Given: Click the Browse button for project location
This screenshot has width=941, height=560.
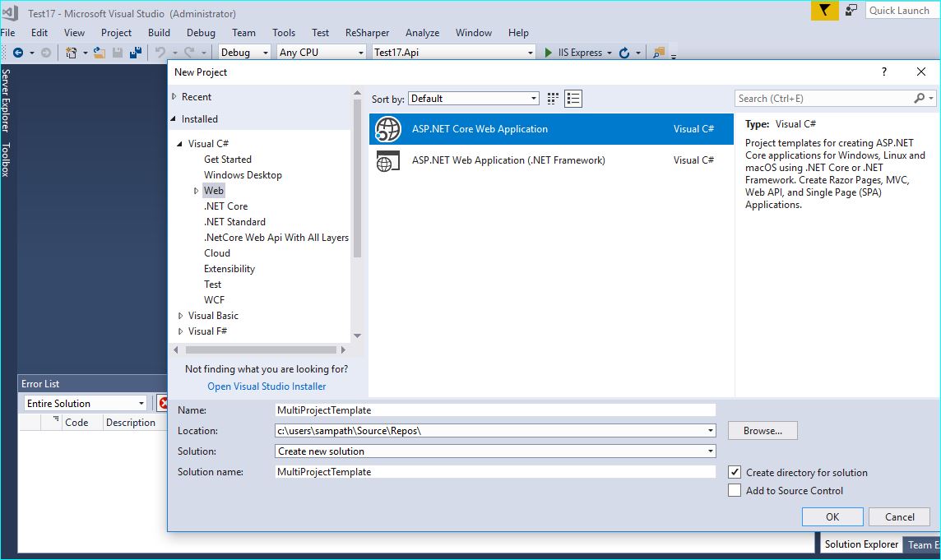Looking at the screenshot, I should coord(762,430).
